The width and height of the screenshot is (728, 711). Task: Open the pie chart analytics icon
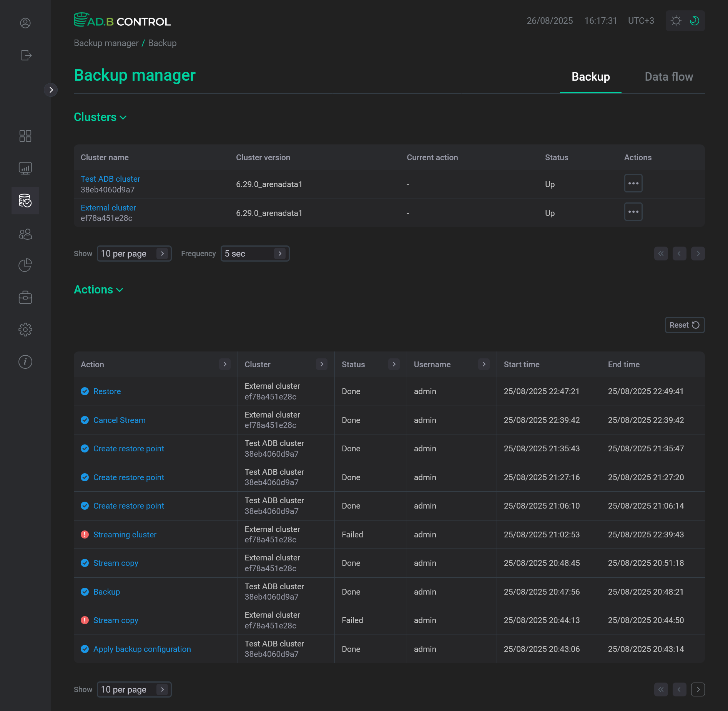click(25, 265)
